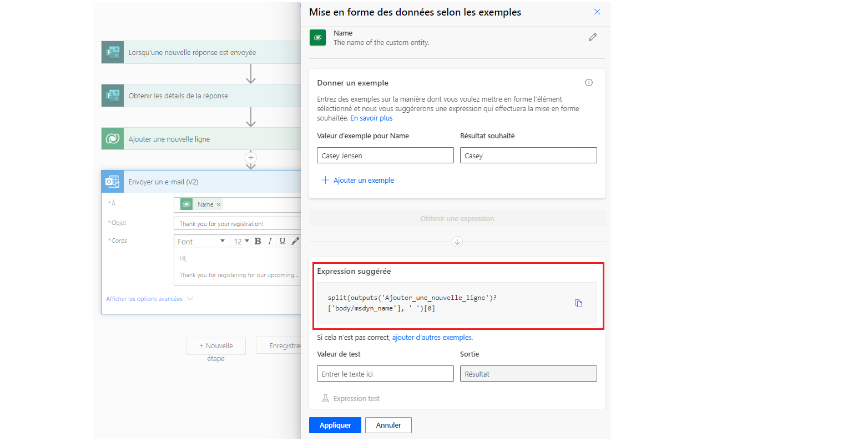This screenshot has height=441, width=868.
Task: Toggle bold formatting in the email body
Action: 257,240
